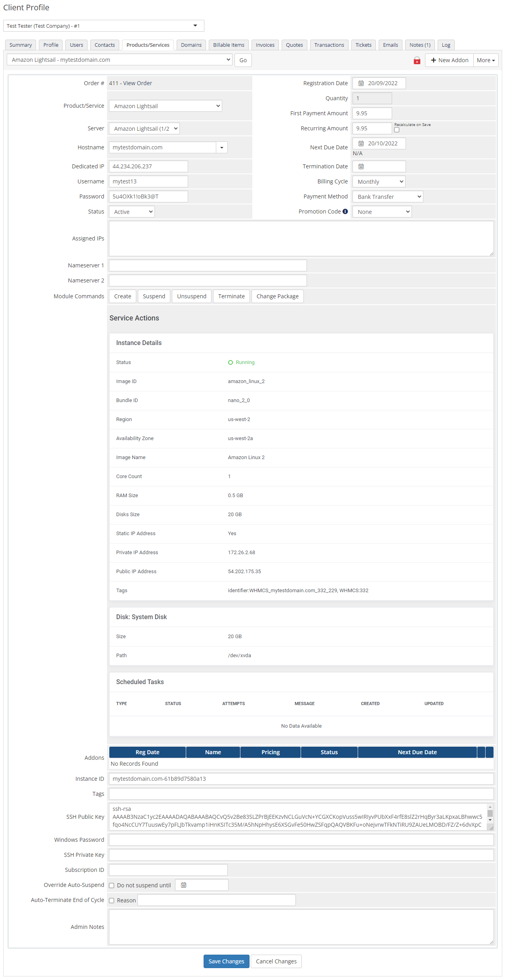Click View Order link
The image size is (505, 980).
tap(137, 83)
